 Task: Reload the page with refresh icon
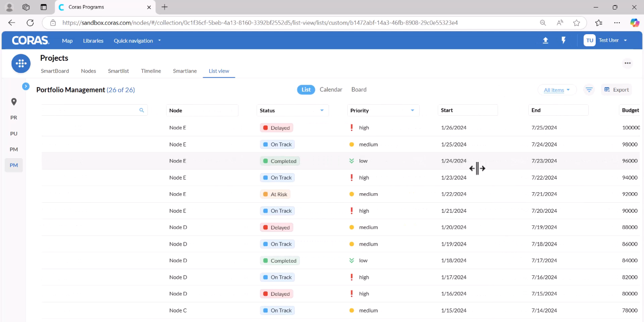pyautogui.click(x=30, y=23)
